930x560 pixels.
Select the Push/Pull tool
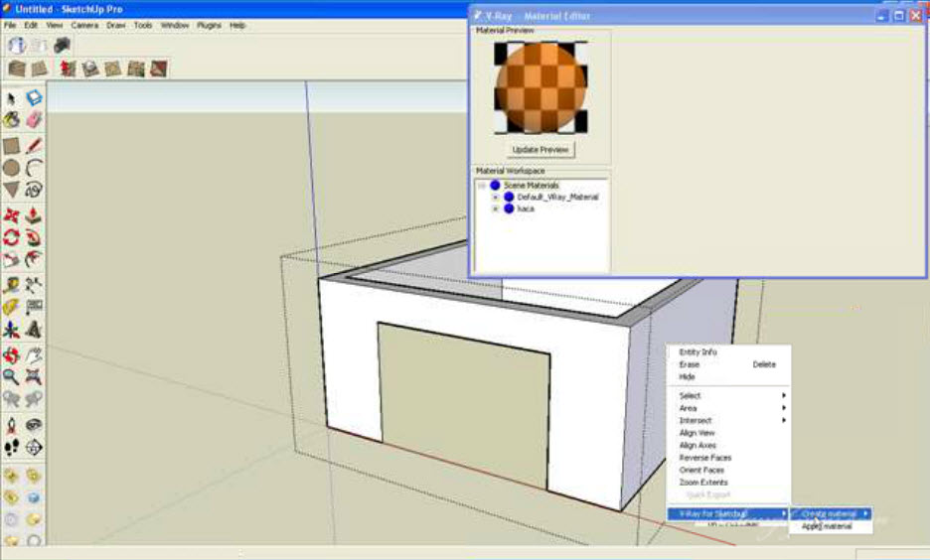34,215
